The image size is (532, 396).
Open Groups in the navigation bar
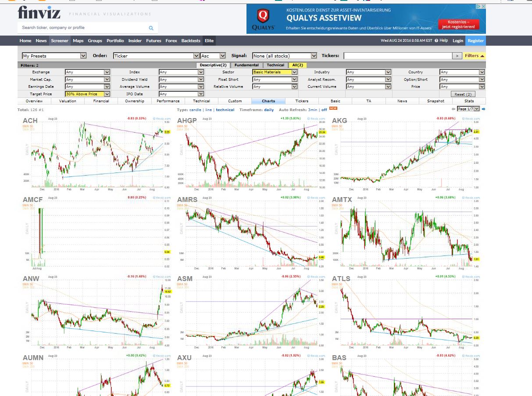[95, 41]
